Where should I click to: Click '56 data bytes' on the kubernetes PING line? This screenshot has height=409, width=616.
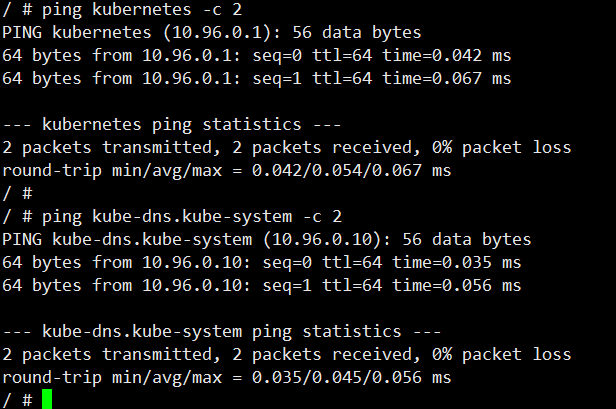pos(357,32)
